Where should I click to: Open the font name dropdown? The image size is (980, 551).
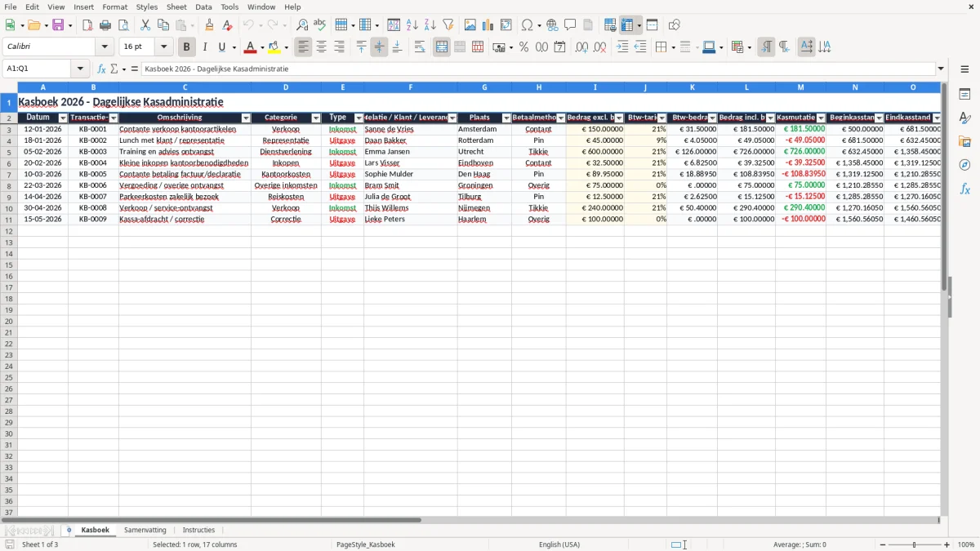(105, 47)
